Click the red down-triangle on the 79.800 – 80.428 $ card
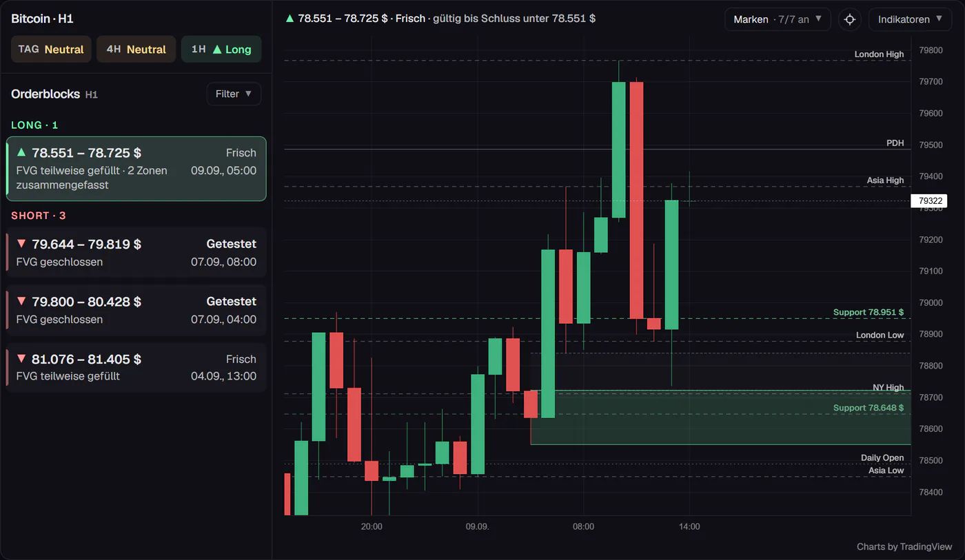 (21, 301)
